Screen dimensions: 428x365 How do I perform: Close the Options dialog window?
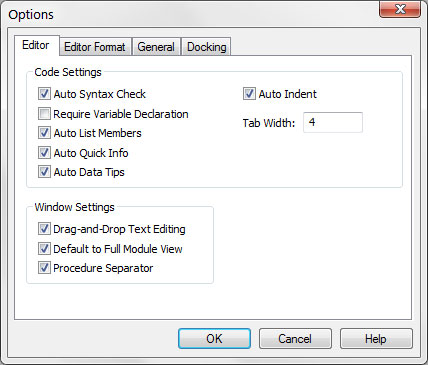(x=400, y=9)
